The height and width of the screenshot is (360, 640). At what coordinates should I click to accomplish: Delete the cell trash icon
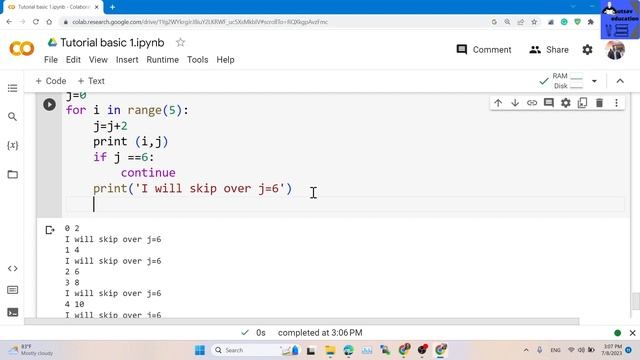coord(599,103)
